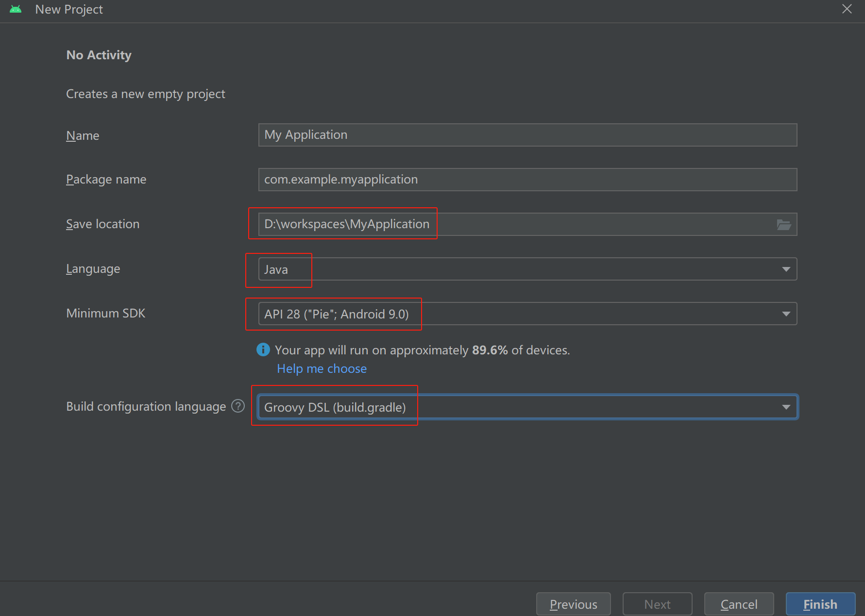Click the No Activity heading
The width and height of the screenshot is (865, 616).
click(99, 55)
